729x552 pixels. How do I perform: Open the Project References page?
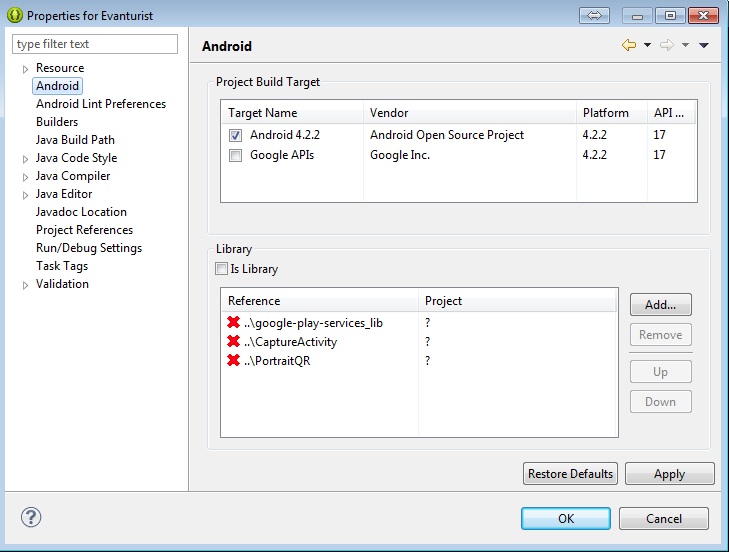85,230
